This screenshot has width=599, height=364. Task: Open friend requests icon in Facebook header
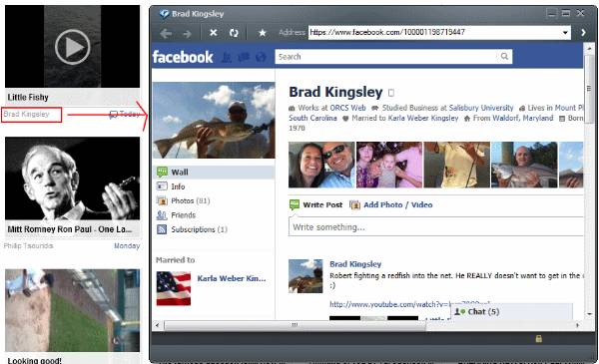click(x=227, y=57)
